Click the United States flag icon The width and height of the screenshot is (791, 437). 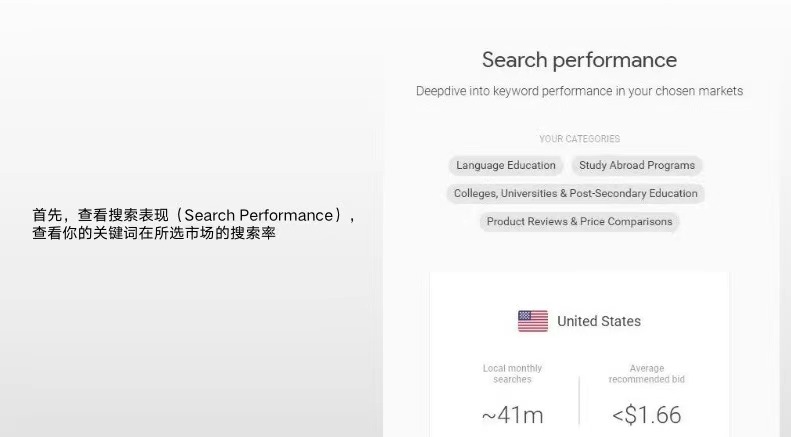coord(532,321)
